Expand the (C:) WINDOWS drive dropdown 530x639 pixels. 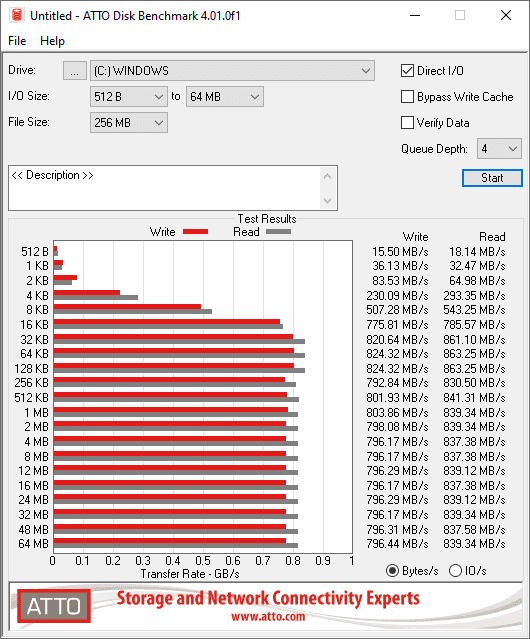pos(232,71)
